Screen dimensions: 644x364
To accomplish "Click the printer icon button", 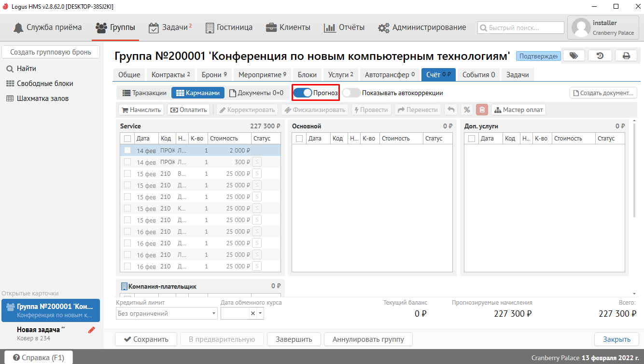I will tap(626, 56).
